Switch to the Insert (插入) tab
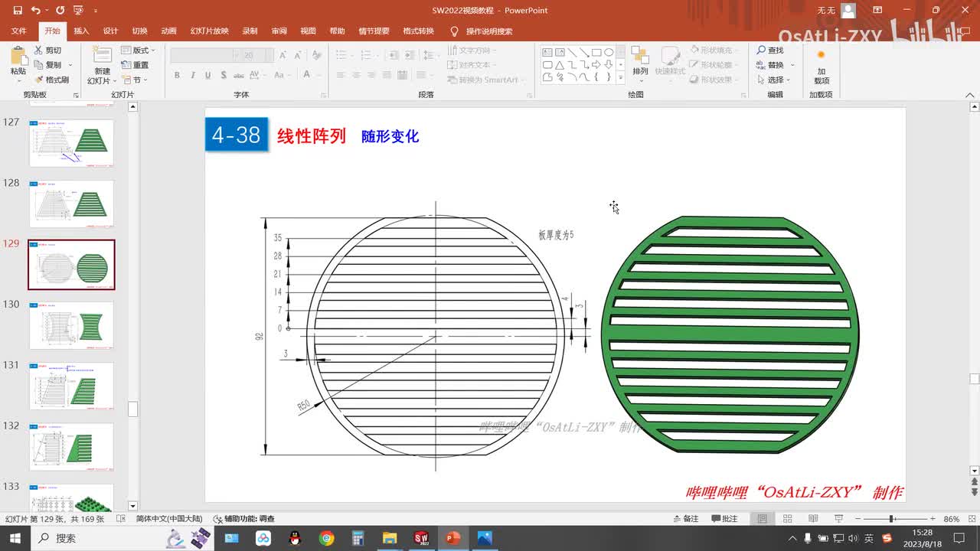 (81, 31)
